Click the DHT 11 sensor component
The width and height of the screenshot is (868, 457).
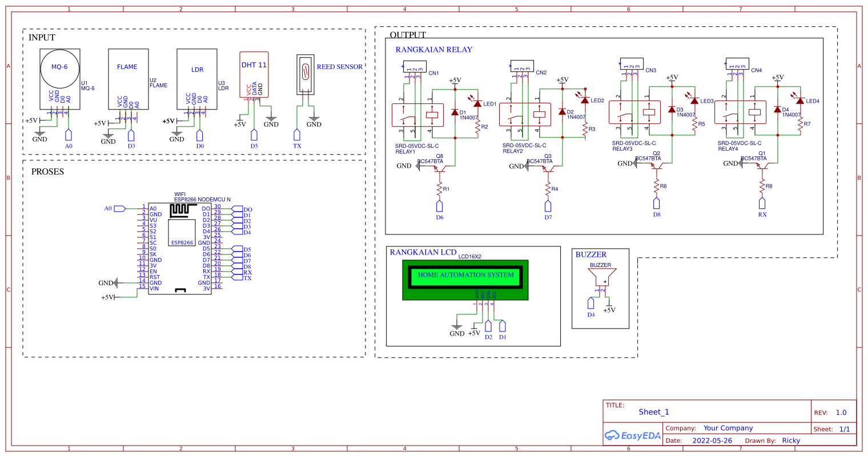coord(254,75)
